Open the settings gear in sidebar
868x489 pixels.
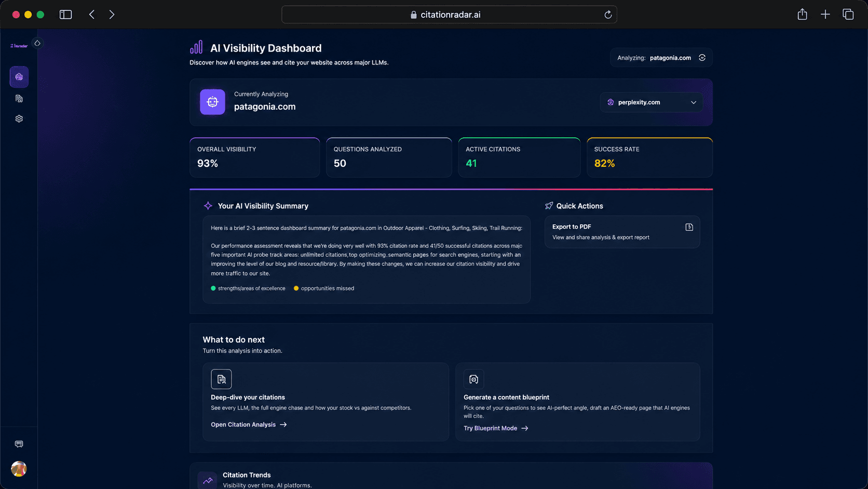pos(19,118)
